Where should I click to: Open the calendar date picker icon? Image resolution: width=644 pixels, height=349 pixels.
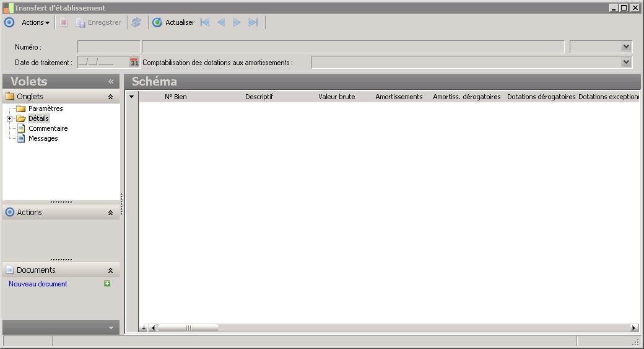point(134,63)
